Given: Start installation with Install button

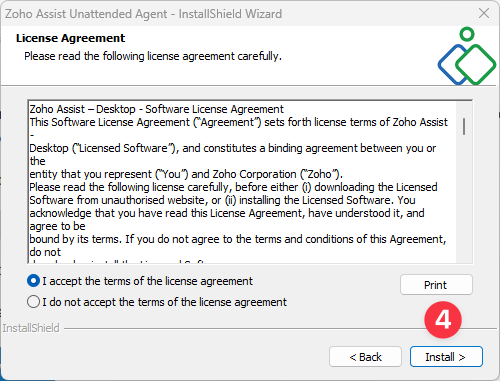Looking at the screenshot, I should click(446, 357).
